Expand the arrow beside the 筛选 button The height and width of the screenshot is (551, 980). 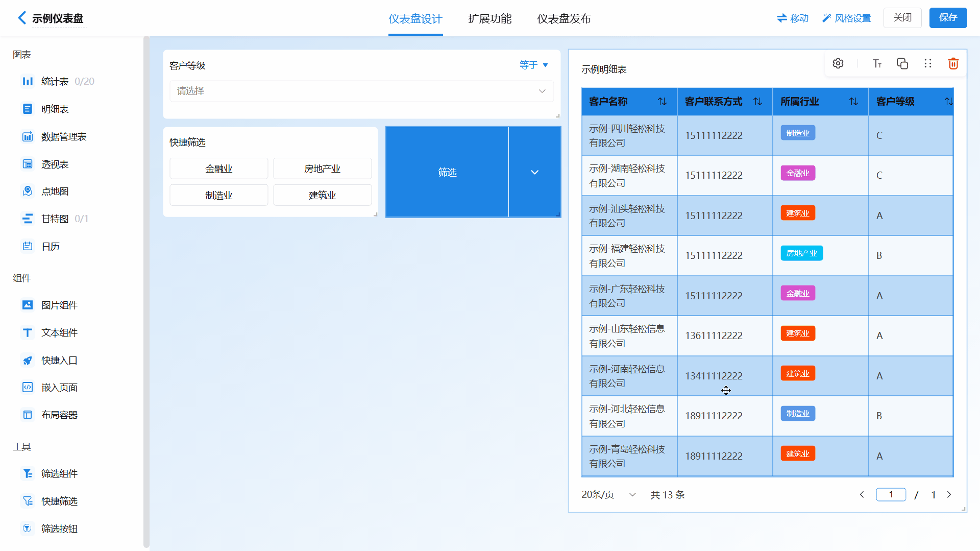(x=535, y=172)
